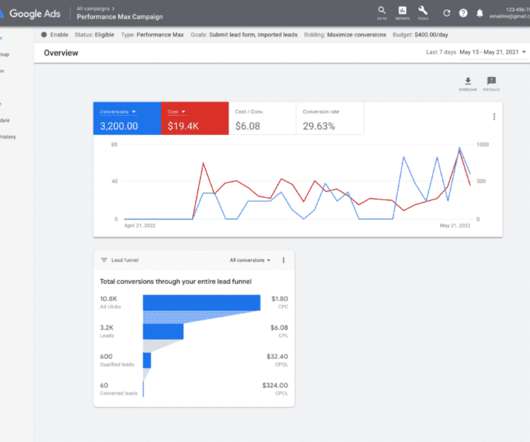The height and width of the screenshot is (442, 530).
Task: Click the account email in header
Action: pos(509,16)
